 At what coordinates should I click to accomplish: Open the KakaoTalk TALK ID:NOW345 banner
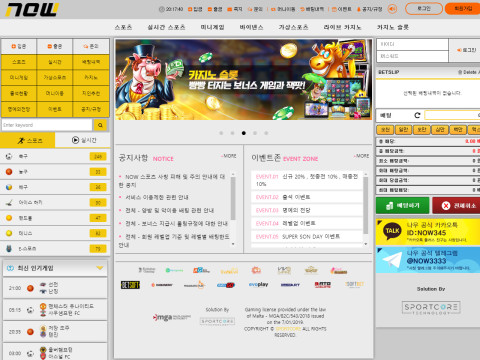pyautogui.click(x=428, y=232)
